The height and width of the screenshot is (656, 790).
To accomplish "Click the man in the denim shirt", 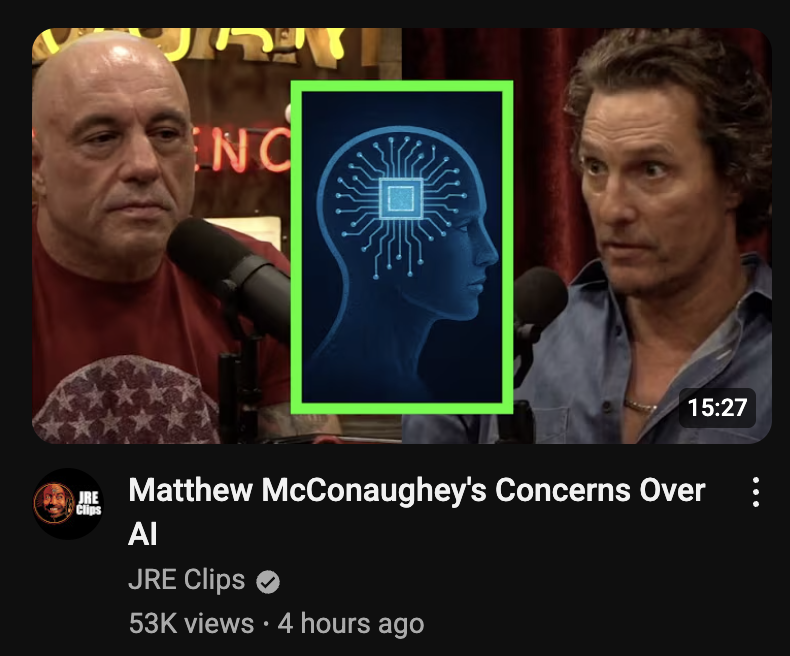I will coord(655,242).
